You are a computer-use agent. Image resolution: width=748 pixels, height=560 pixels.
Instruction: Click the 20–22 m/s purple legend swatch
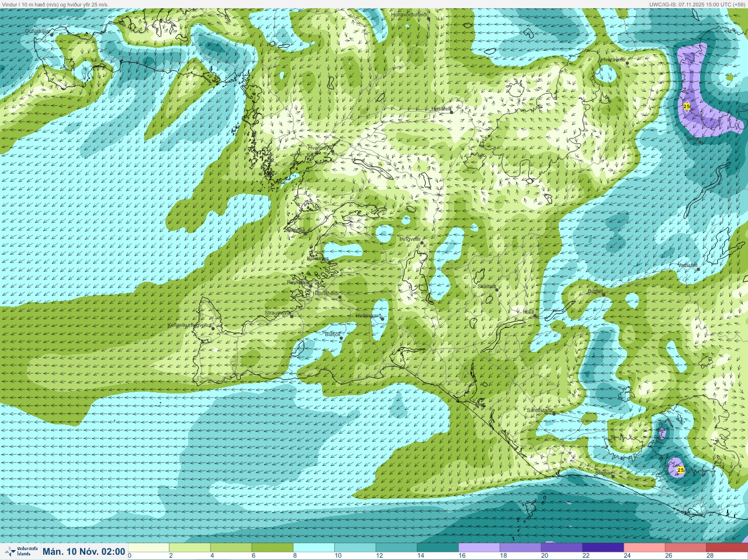pos(562,548)
